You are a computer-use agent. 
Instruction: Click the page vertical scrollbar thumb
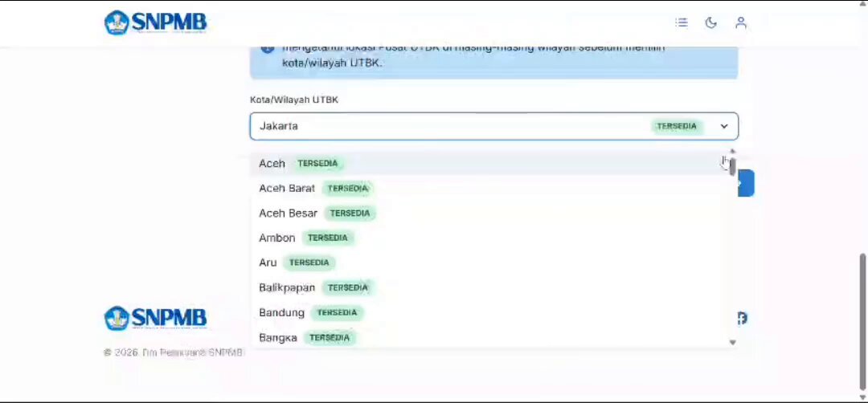[x=863, y=322]
